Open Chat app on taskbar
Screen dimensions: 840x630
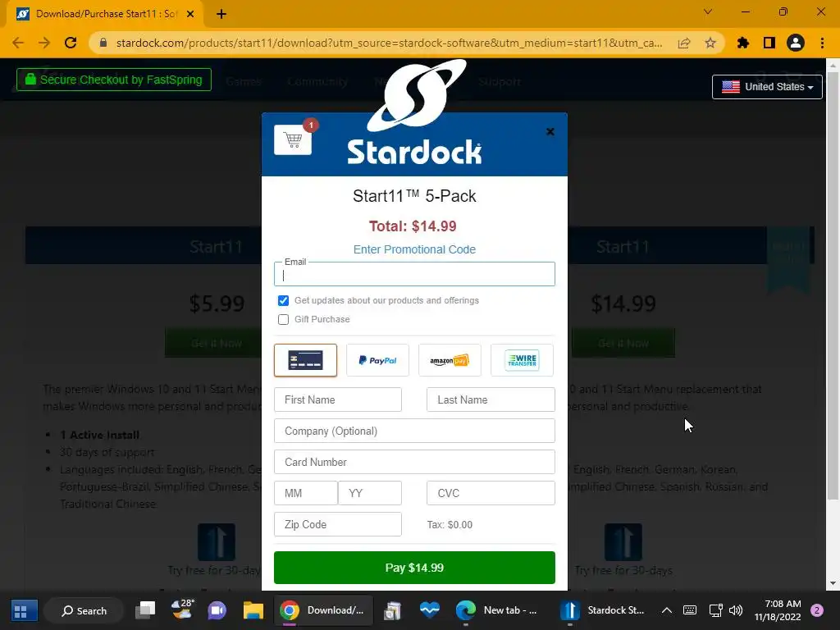[217, 610]
